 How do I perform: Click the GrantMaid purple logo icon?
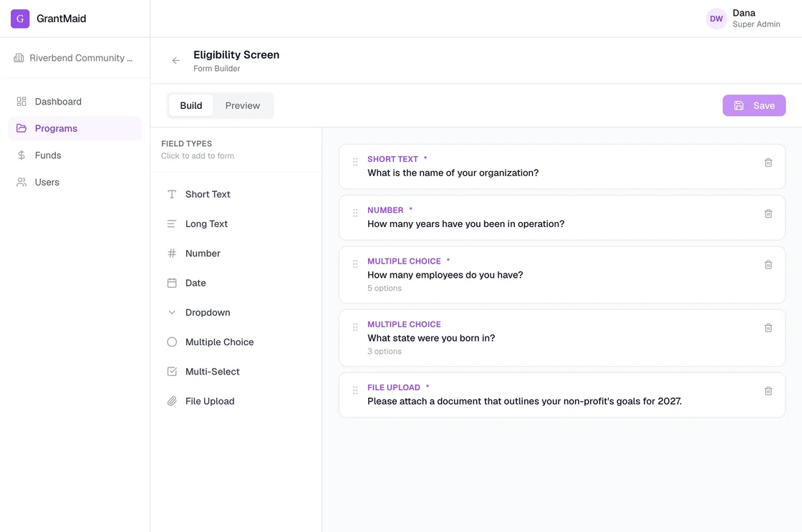20,19
